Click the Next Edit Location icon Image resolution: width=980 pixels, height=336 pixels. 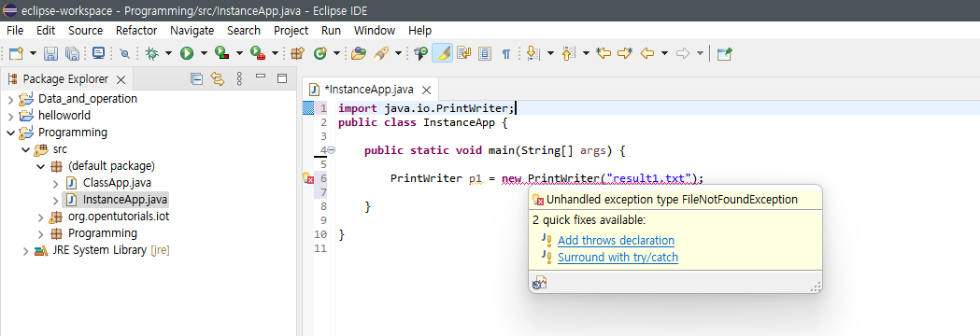click(625, 54)
